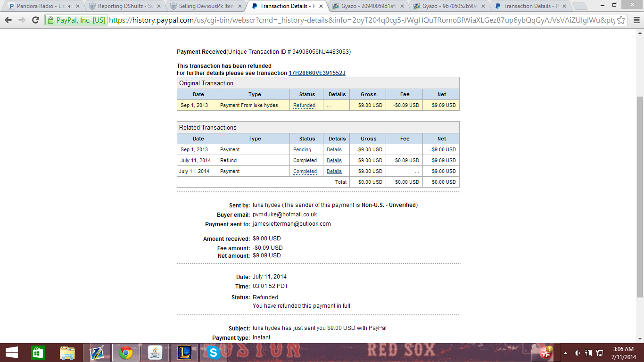Image resolution: width=644 pixels, height=362 pixels.
Task: Click the payment type value 'Instant'
Action: [x=262, y=337]
